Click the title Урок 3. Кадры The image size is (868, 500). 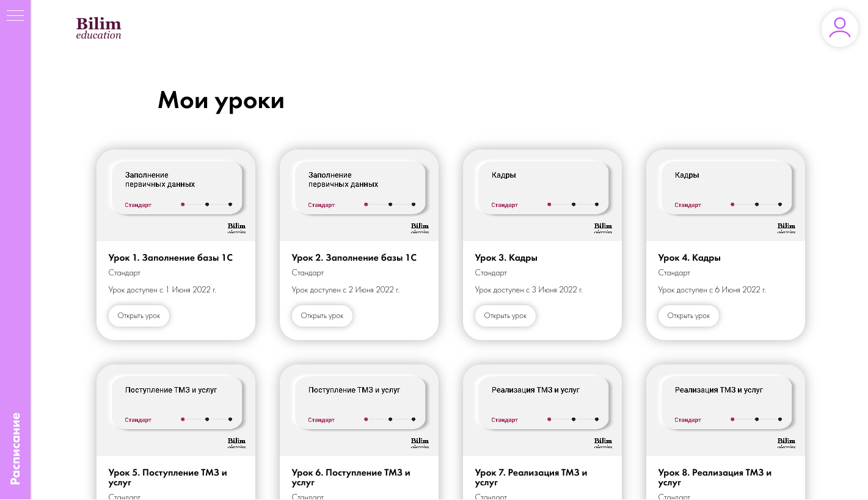point(506,258)
